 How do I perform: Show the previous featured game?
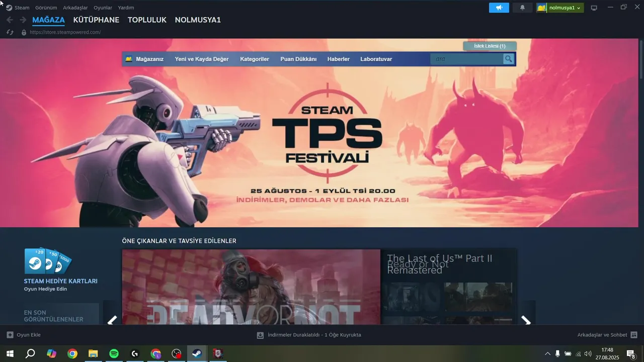point(112,321)
